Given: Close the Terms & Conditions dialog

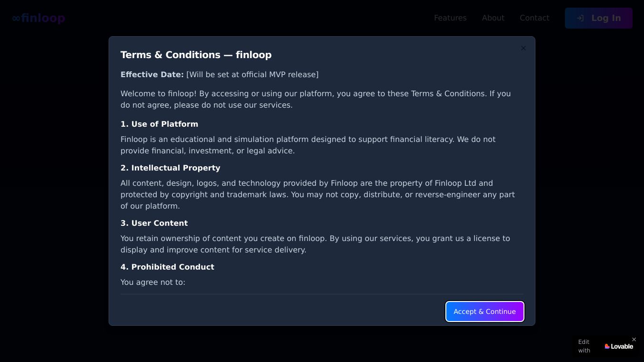Looking at the screenshot, I should [523, 48].
